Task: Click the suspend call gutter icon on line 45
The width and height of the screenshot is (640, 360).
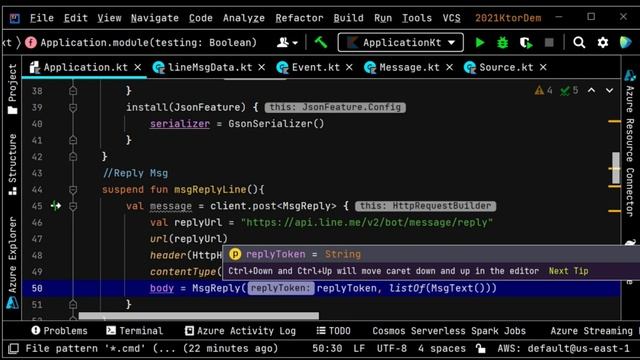Action: pyautogui.click(x=56, y=206)
